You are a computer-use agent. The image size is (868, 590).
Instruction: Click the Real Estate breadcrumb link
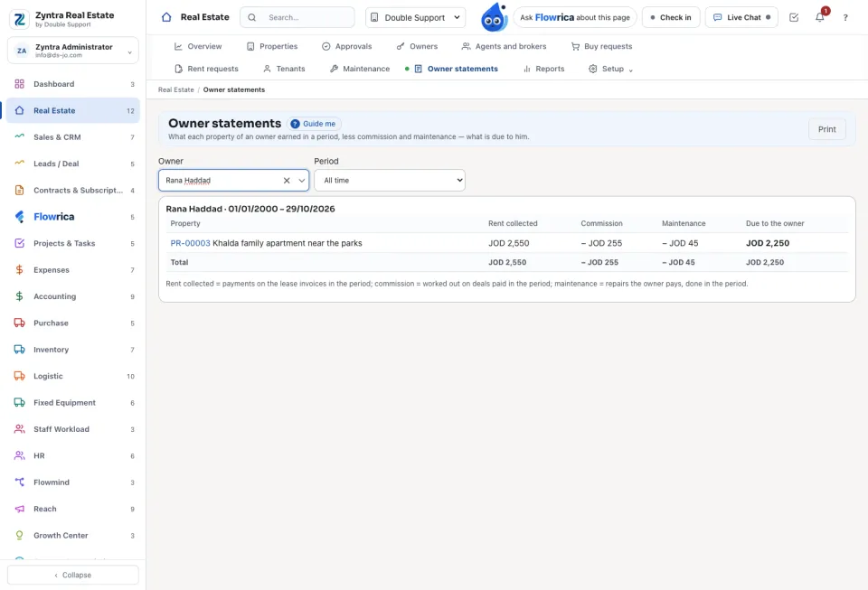(176, 89)
